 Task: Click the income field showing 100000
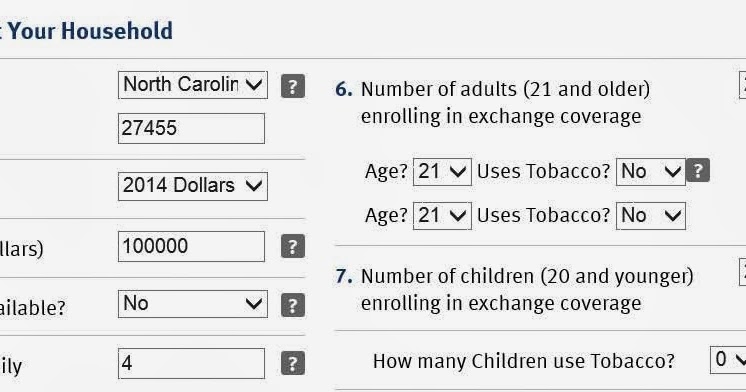[x=191, y=246]
